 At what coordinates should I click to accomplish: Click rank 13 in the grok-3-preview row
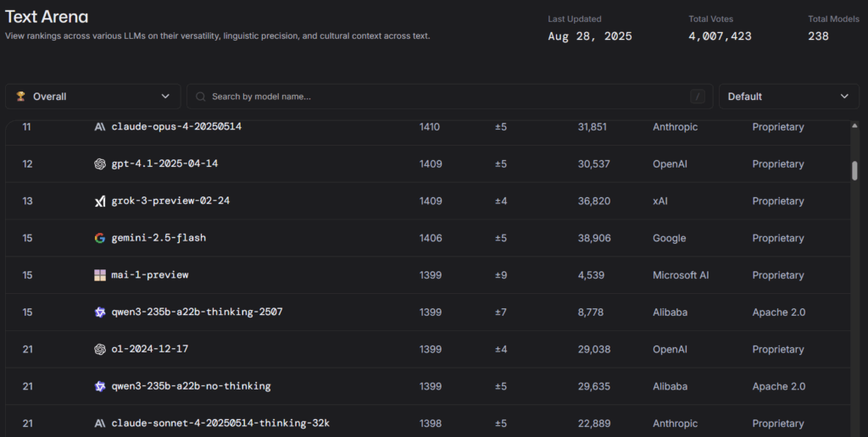[27, 201]
